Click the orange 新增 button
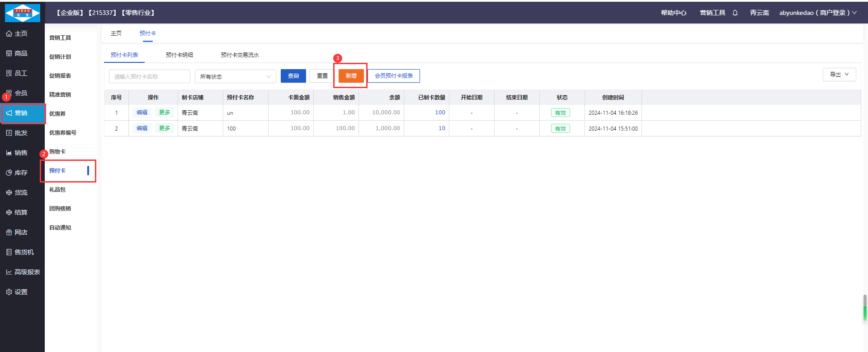868x352 pixels. point(351,76)
